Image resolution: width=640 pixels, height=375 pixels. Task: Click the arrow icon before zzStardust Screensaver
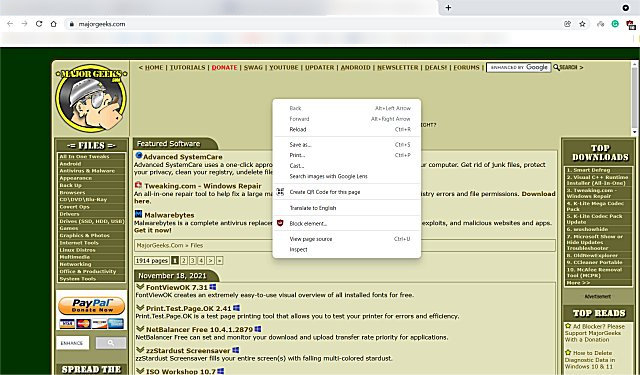pos(140,350)
